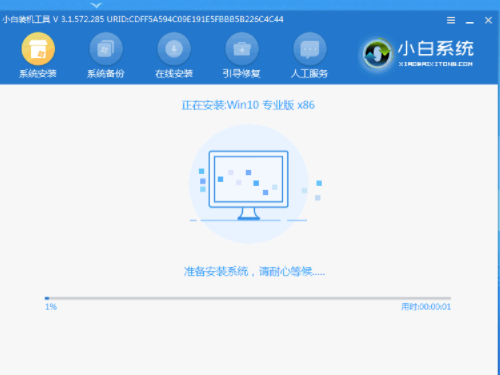The width and height of the screenshot is (500, 375).
Task: Expand the chevron above the window
Action: (96, 5)
